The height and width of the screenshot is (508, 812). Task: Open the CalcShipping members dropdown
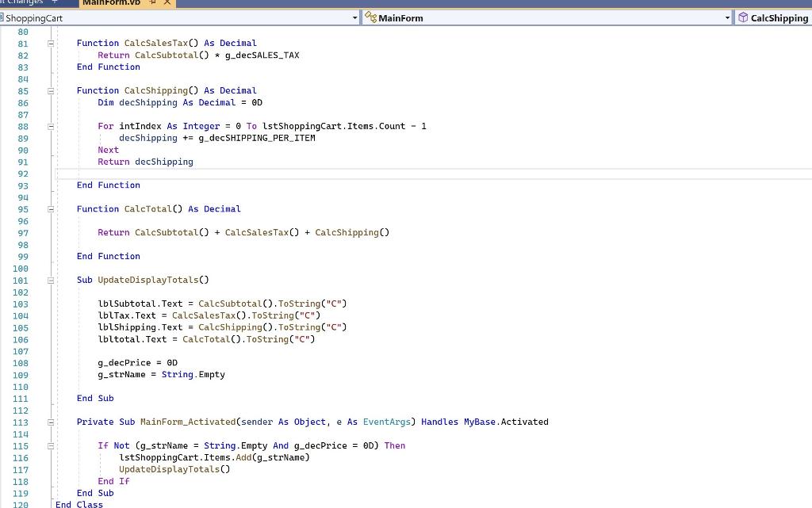click(807, 17)
